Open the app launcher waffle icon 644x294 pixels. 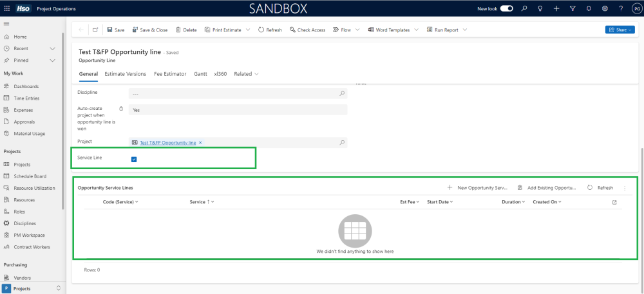(x=7, y=8)
